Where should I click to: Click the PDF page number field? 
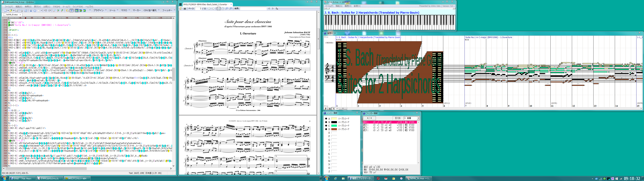(198, 9)
